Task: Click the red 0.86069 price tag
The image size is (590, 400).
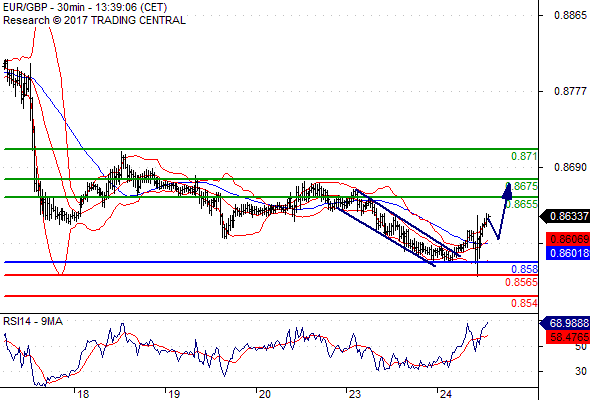Action: 568,239
